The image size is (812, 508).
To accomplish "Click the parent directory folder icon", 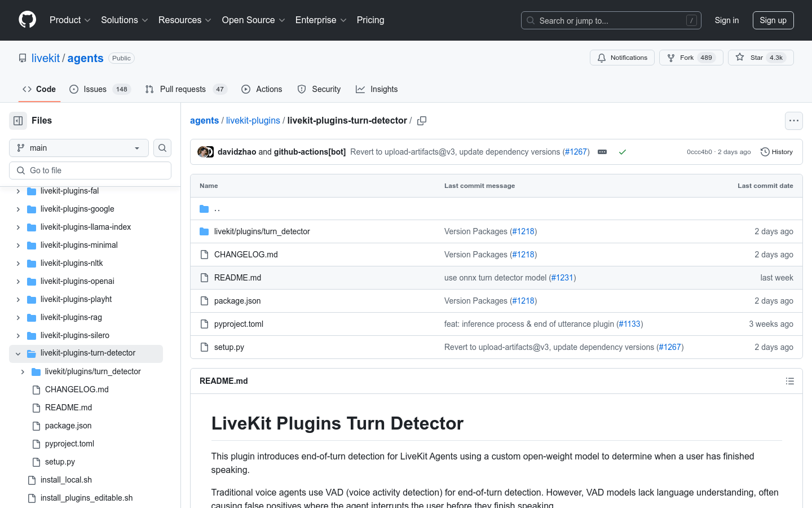I will point(204,209).
